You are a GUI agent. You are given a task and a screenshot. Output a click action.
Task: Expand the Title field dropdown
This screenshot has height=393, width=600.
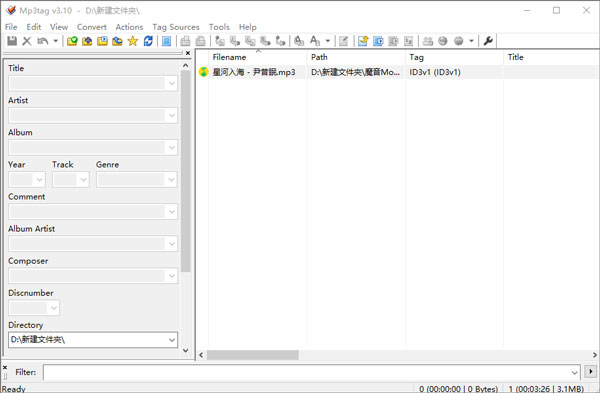point(172,83)
